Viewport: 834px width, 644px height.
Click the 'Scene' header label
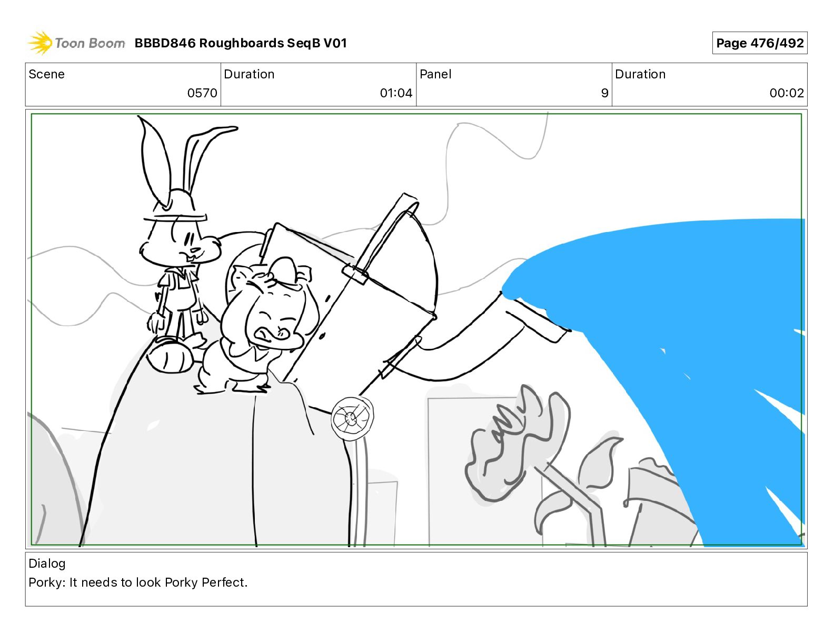(x=46, y=74)
